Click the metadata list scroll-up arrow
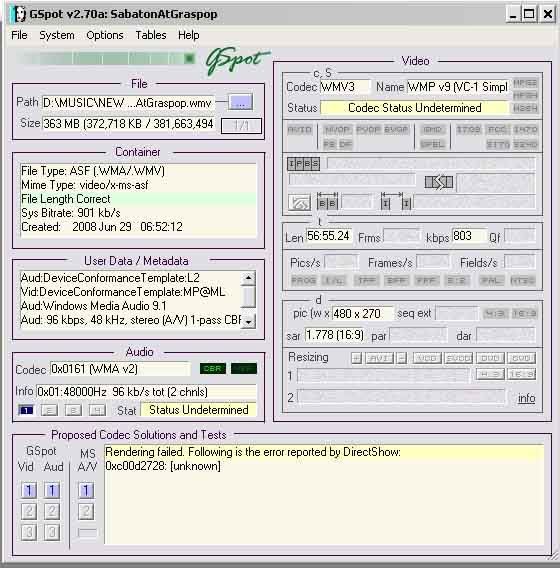The width and height of the screenshot is (560, 568). pos(248,278)
